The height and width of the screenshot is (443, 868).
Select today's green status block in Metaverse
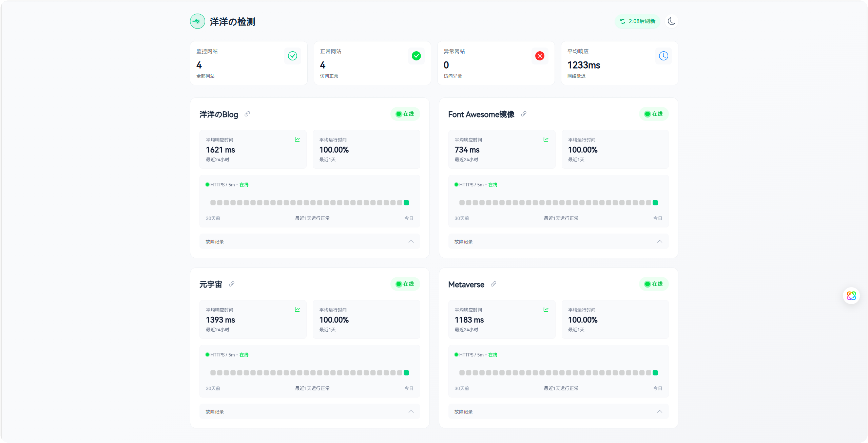(655, 373)
